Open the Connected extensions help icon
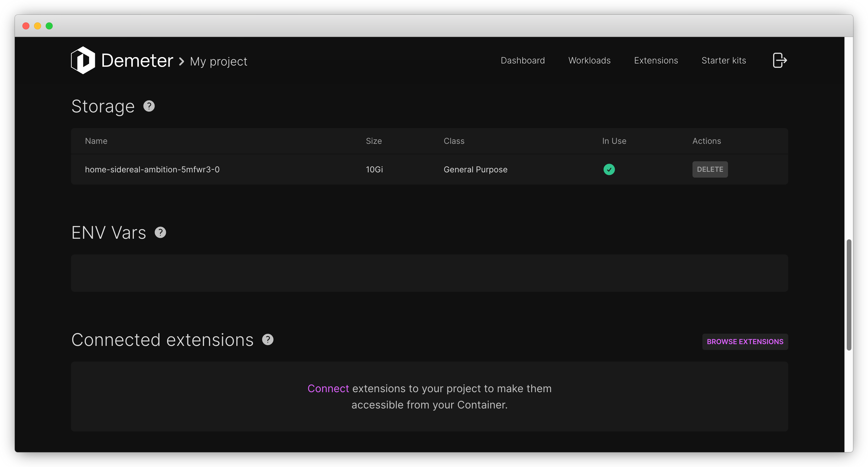This screenshot has width=868, height=467. point(268,340)
